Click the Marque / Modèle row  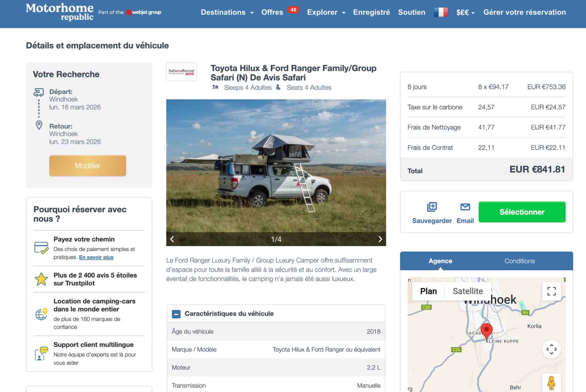pos(276,350)
